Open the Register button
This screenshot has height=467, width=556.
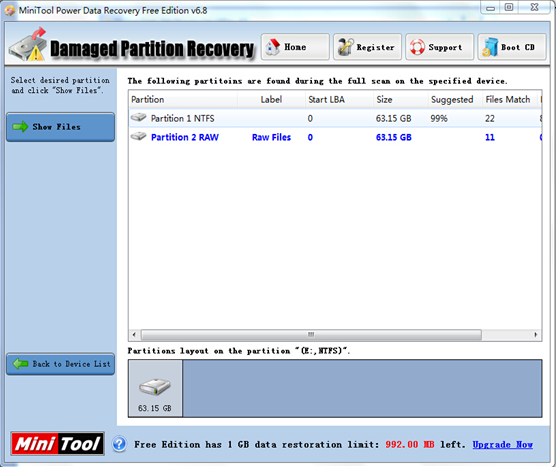pyautogui.click(x=367, y=47)
